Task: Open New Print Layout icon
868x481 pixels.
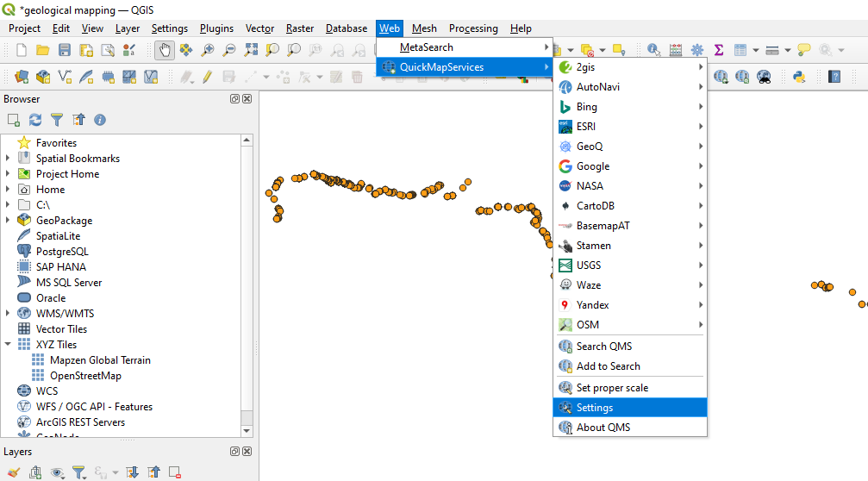Action: coord(86,50)
